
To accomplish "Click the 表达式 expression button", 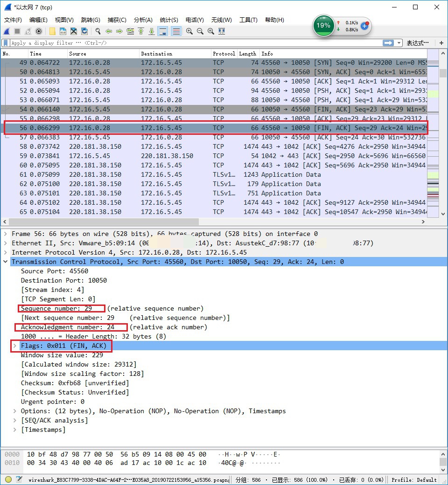I will [x=418, y=43].
